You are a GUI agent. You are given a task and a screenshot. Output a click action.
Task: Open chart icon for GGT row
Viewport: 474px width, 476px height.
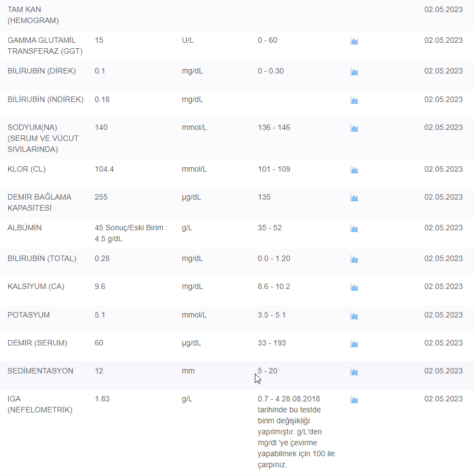click(x=354, y=41)
